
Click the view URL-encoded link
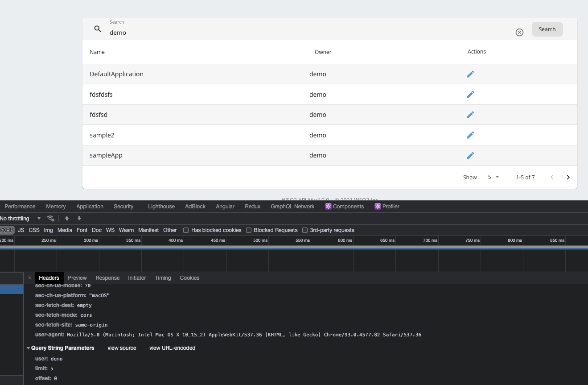point(172,348)
